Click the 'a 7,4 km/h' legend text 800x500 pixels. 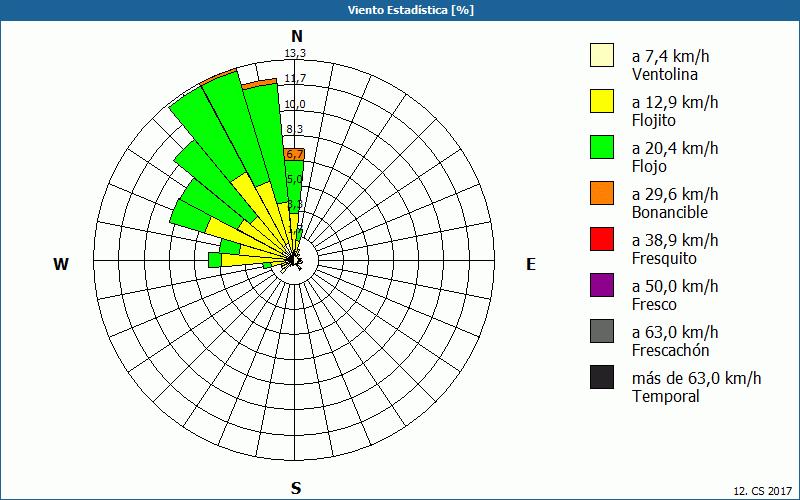click(670, 56)
